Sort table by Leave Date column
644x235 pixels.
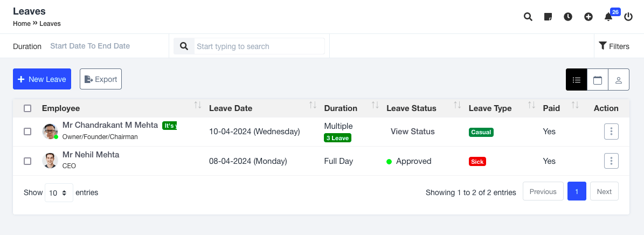click(x=230, y=108)
